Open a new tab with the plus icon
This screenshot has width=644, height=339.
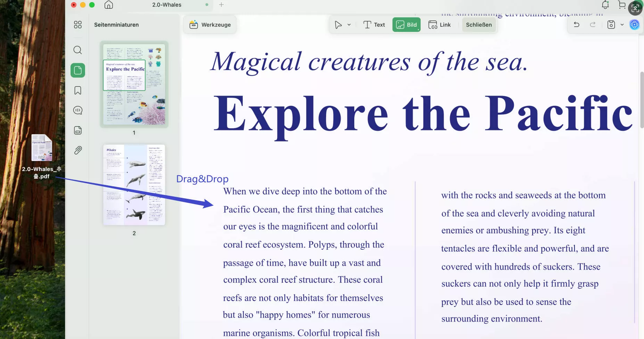221,5
